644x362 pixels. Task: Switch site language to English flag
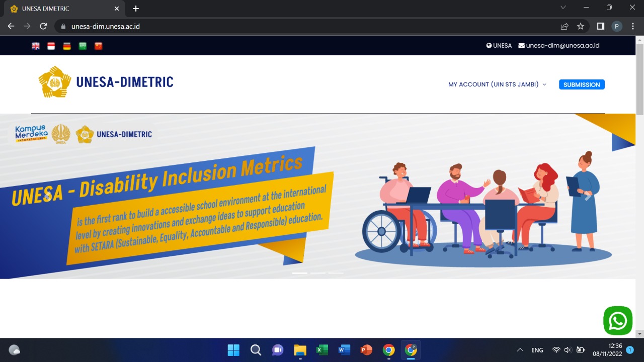[36, 46]
